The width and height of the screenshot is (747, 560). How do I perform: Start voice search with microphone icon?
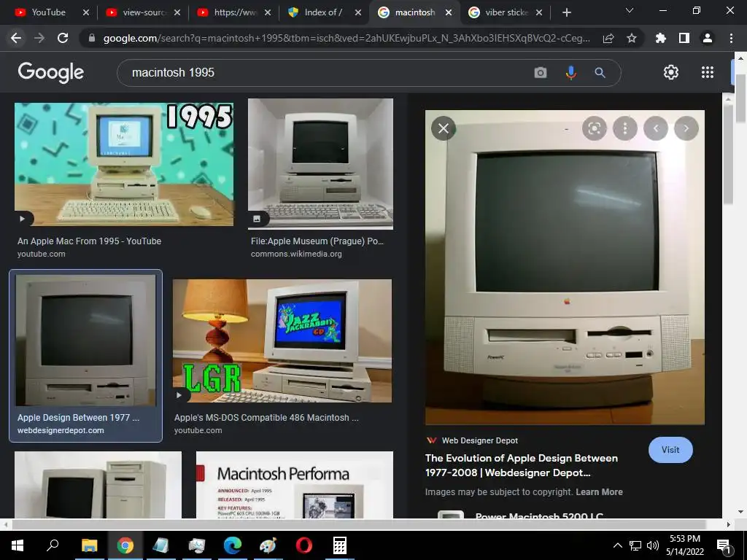click(570, 72)
